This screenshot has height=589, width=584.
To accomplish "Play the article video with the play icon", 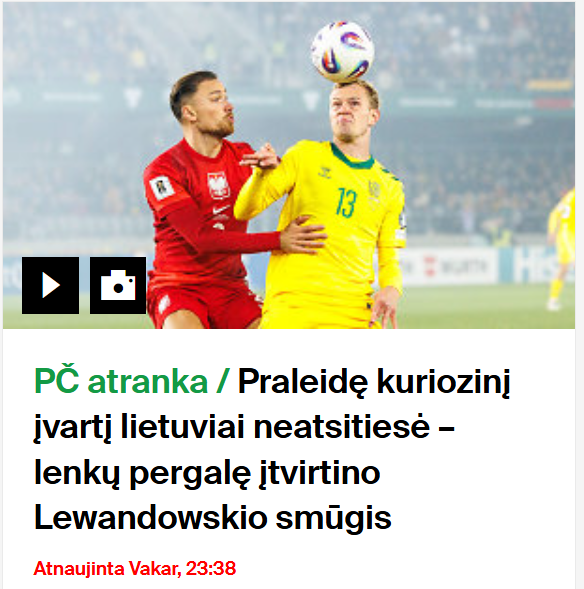I will (x=50, y=285).
